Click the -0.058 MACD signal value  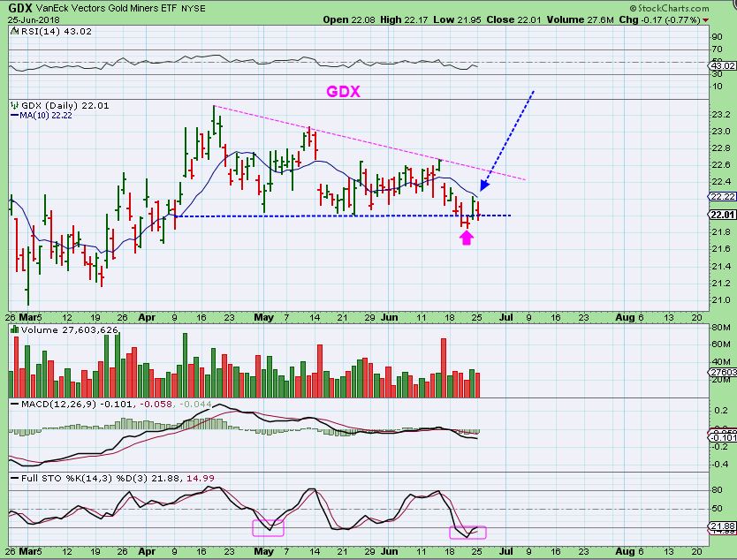(157, 404)
